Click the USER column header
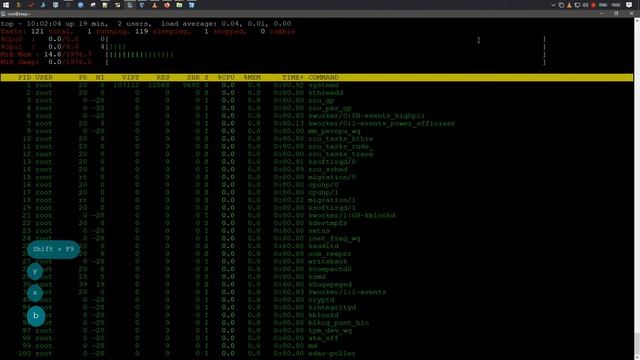 coord(44,77)
